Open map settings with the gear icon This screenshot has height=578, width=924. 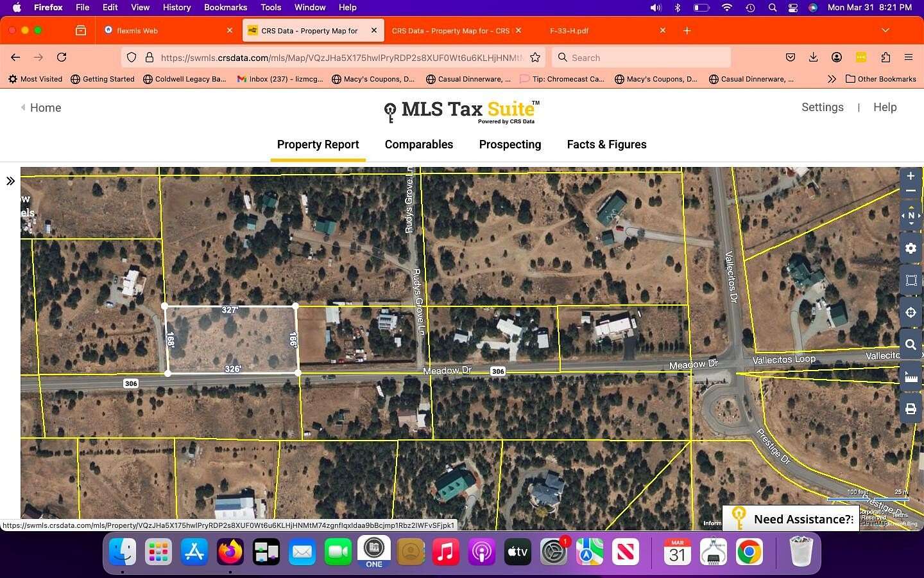[911, 248]
